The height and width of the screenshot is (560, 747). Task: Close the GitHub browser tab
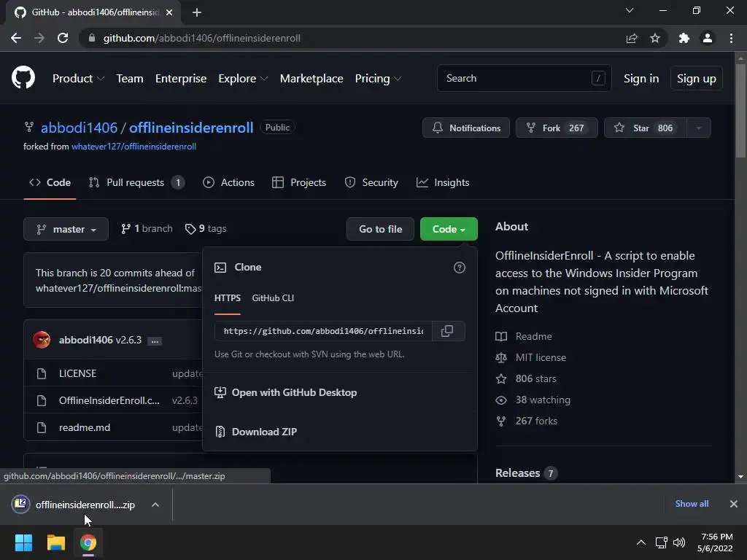pos(169,12)
